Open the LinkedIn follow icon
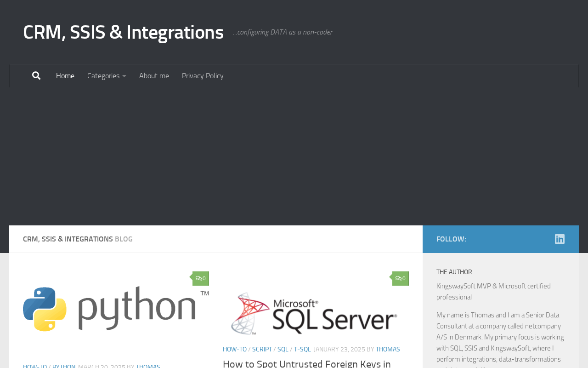This screenshot has width=588, height=368. (560, 239)
